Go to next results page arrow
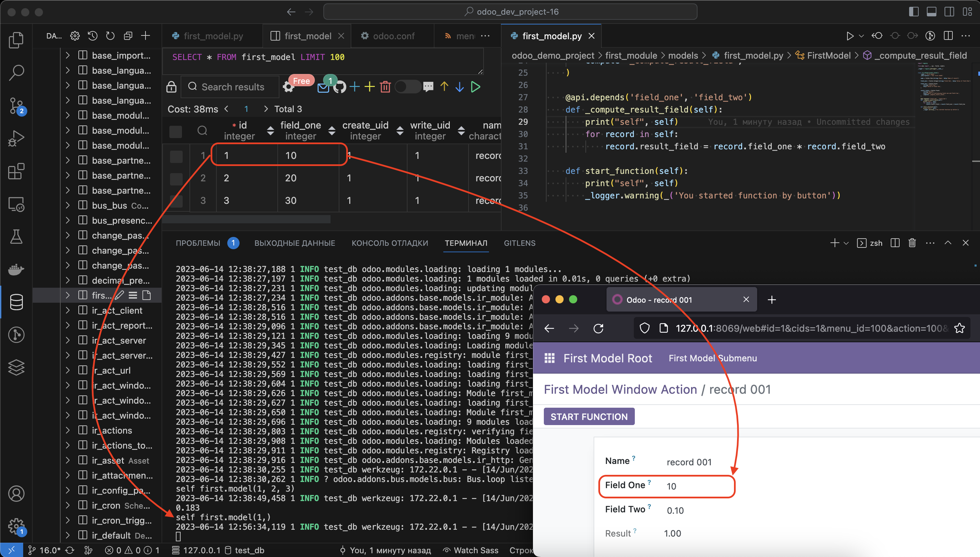This screenshot has height=557, width=980. (266, 109)
